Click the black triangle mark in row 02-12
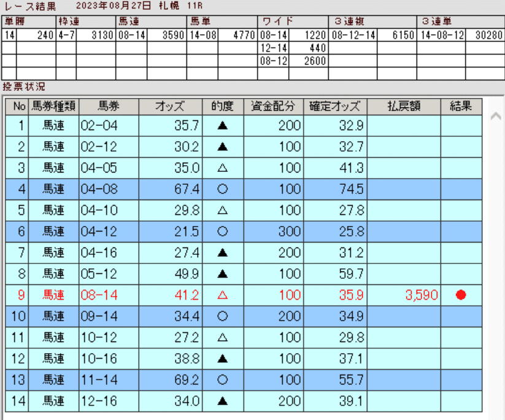This screenshot has height=420, width=505. pos(223,147)
